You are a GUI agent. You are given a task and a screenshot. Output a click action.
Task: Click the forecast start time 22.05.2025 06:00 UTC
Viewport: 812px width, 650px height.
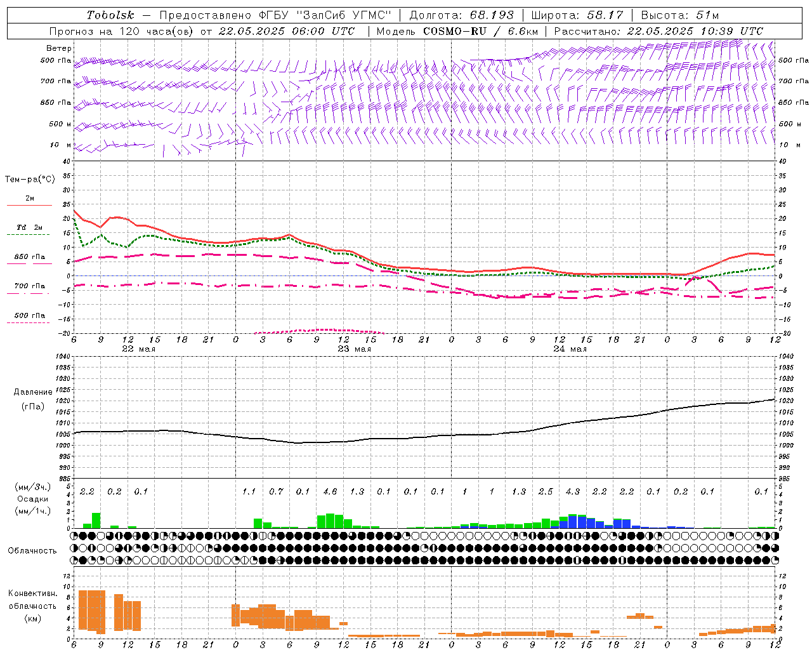287,31
